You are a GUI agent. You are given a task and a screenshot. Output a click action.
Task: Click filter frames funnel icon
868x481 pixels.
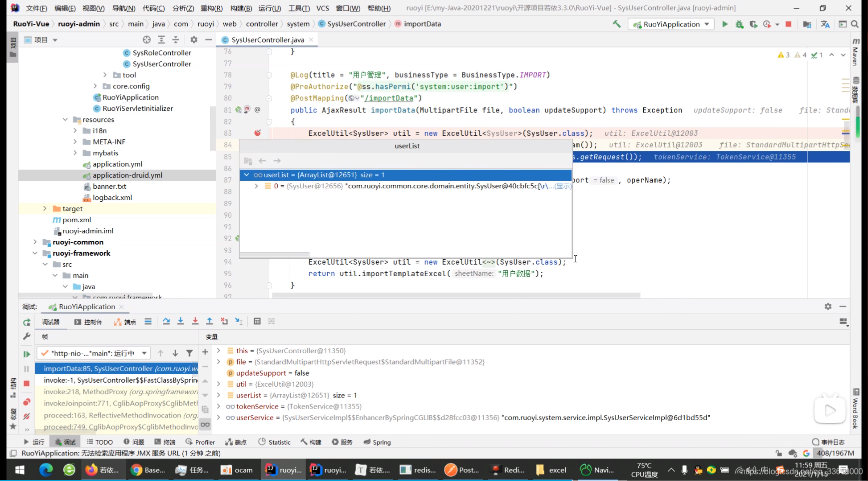pyautogui.click(x=190, y=353)
